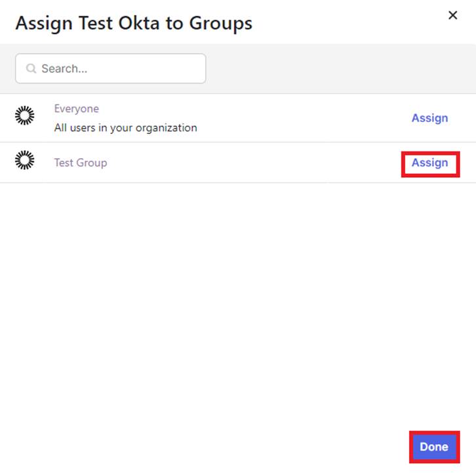Click the "Assign Test Okta to Groups" heading
476x473 pixels.
(134, 24)
